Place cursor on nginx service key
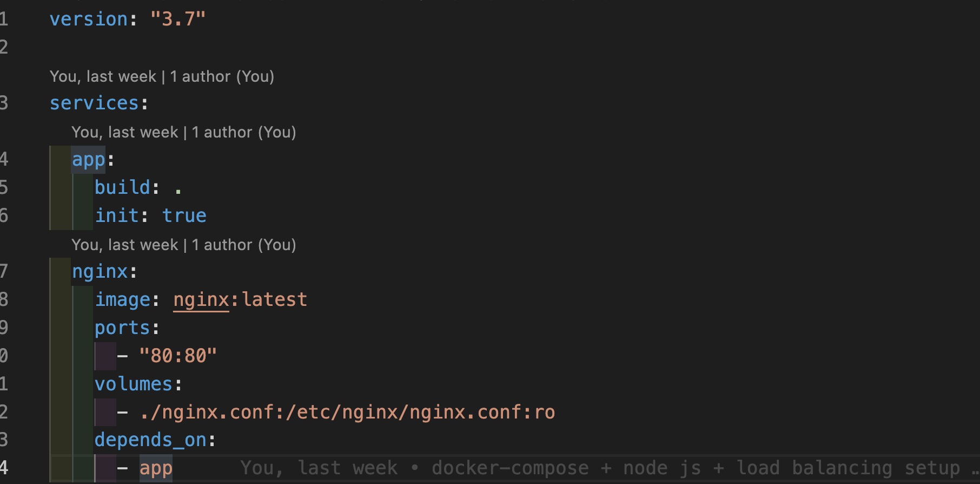 coord(100,271)
